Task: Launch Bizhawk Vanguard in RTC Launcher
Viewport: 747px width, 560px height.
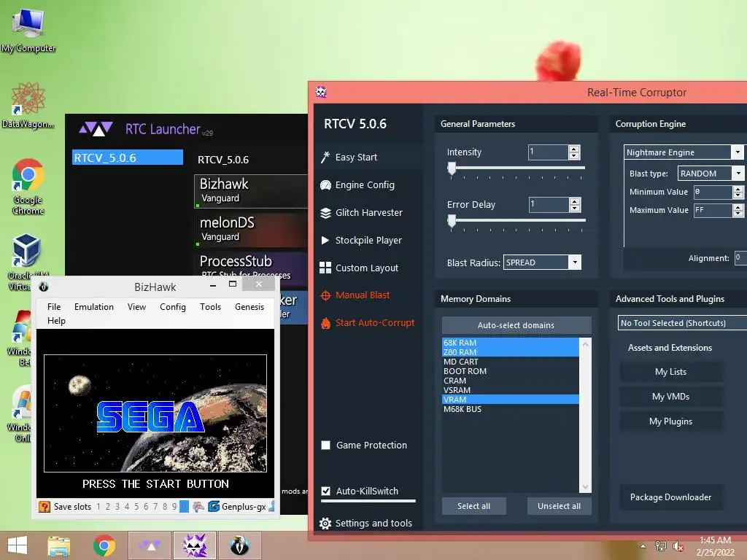Action: pyautogui.click(x=251, y=191)
